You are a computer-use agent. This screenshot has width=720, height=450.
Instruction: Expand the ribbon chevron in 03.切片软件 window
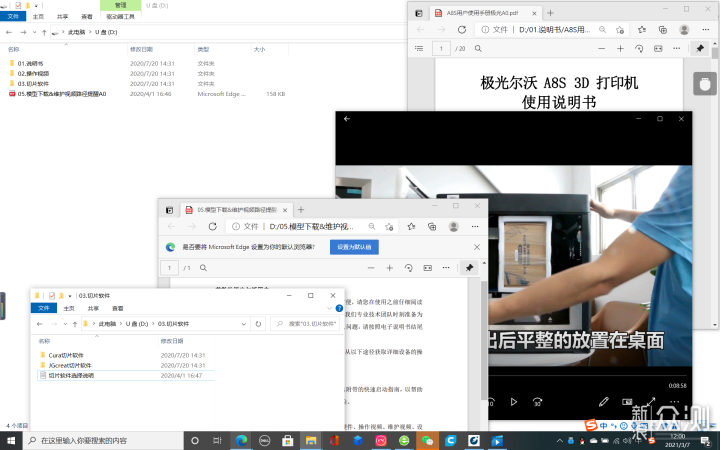(x=329, y=309)
